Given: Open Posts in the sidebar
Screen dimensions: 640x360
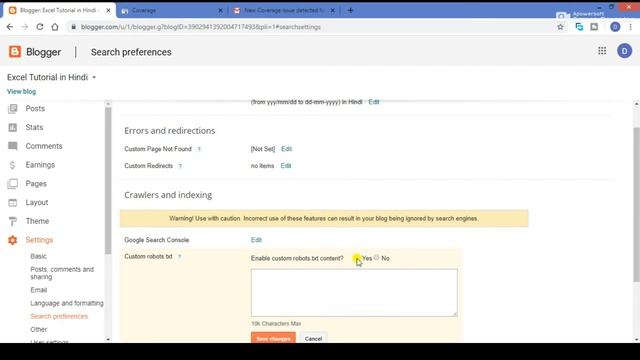Looking at the screenshot, I should tap(35, 109).
